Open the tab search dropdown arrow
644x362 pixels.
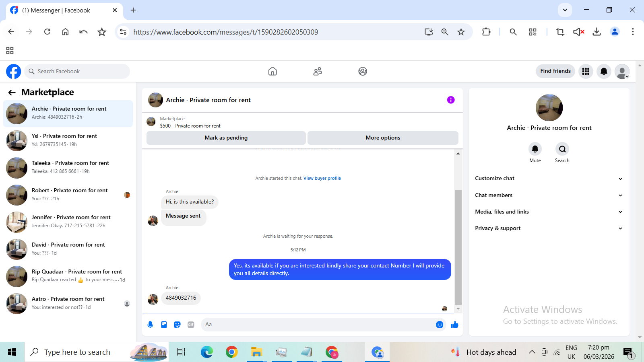point(565,10)
